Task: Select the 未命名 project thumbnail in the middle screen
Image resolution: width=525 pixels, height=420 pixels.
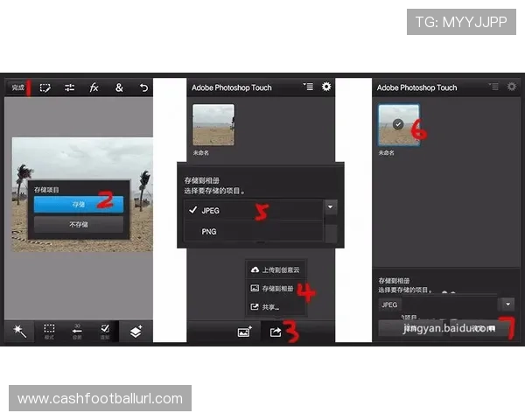Action: click(x=213, y=125)
